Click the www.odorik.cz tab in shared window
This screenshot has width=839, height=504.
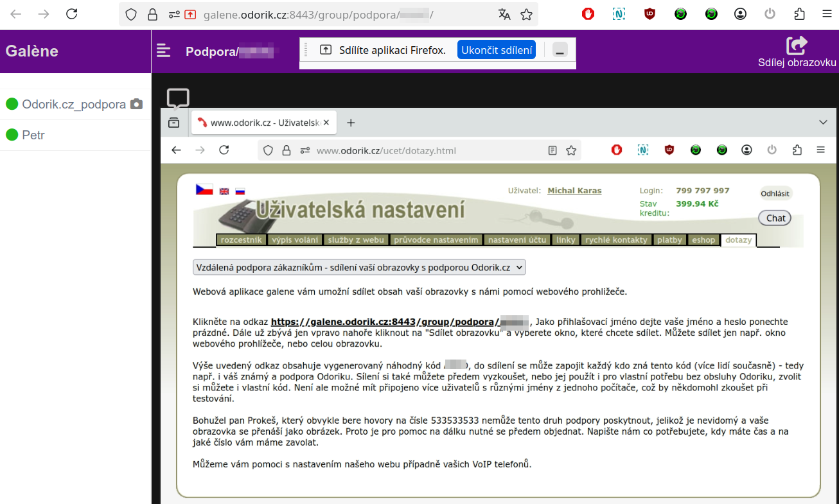click(x=264, y=123)
